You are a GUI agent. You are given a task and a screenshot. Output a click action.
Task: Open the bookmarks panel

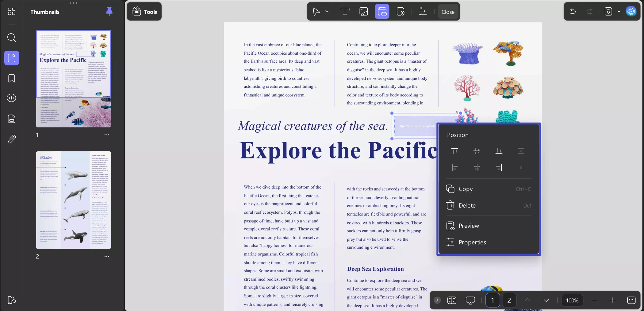tap(11, 78)
